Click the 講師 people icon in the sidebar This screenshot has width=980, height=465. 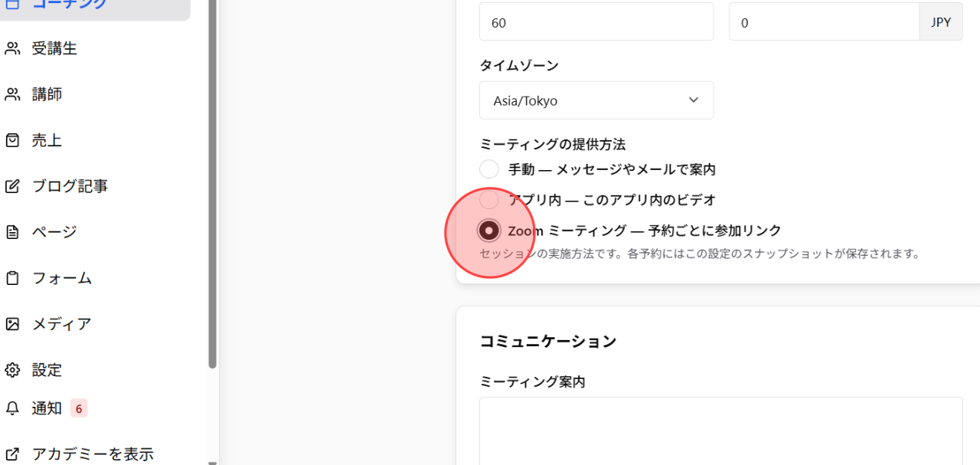(12, 95)
